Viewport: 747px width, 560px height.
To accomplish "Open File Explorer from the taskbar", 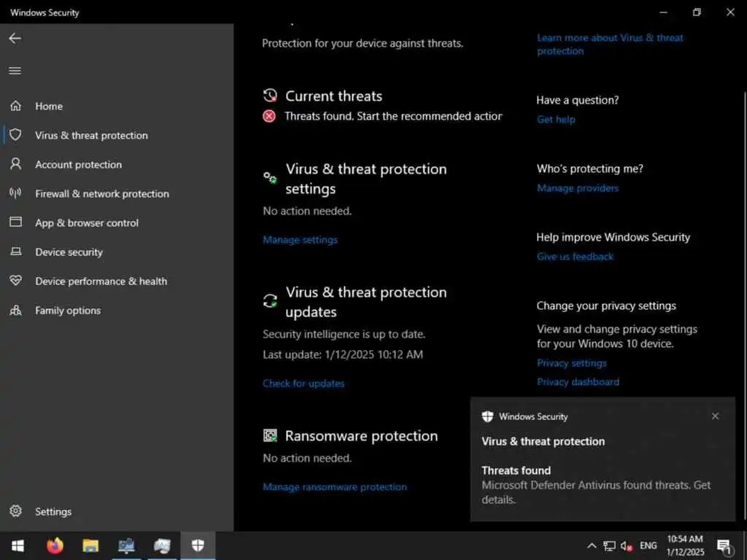I will pyautogui.click(x=90, y=545).
